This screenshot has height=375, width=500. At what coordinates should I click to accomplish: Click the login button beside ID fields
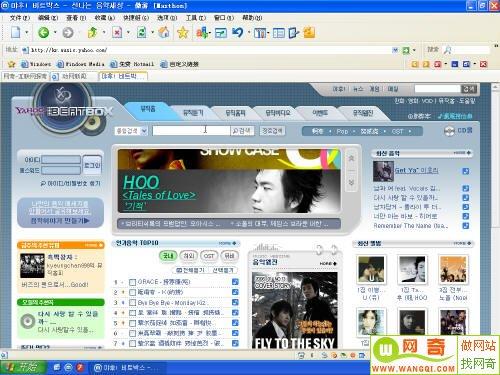[x=92, y=165]
